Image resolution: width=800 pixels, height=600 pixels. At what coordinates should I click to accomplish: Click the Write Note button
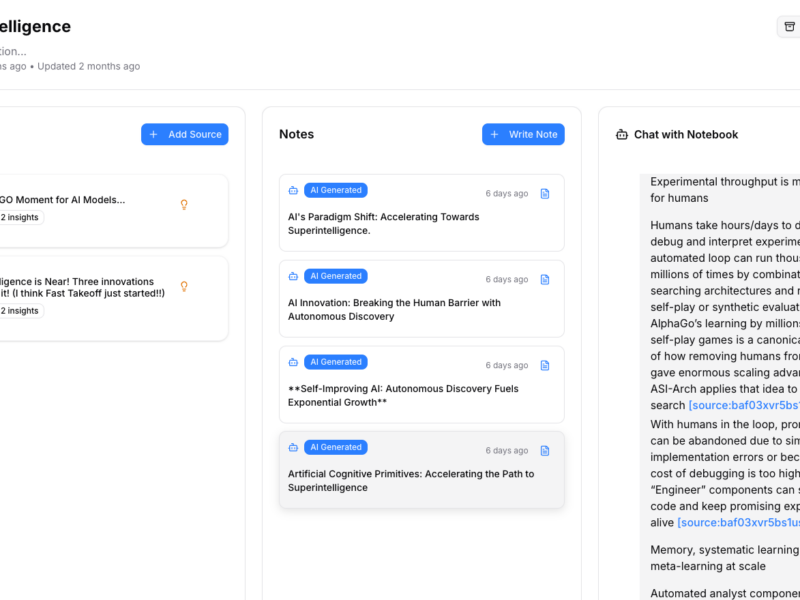[x=523, y=134]
